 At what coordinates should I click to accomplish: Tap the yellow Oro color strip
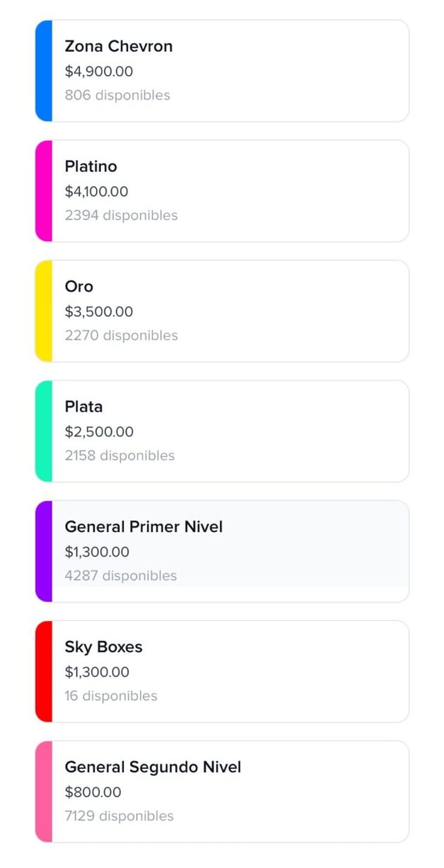click(44, 311)
